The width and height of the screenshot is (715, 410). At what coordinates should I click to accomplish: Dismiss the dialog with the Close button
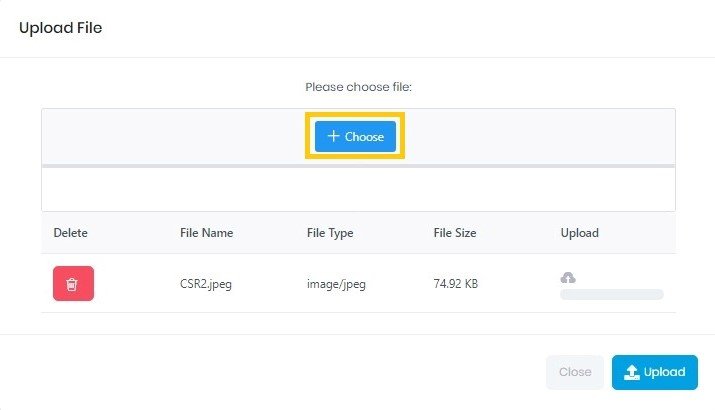pyautogui.click(x=575, y=372)
